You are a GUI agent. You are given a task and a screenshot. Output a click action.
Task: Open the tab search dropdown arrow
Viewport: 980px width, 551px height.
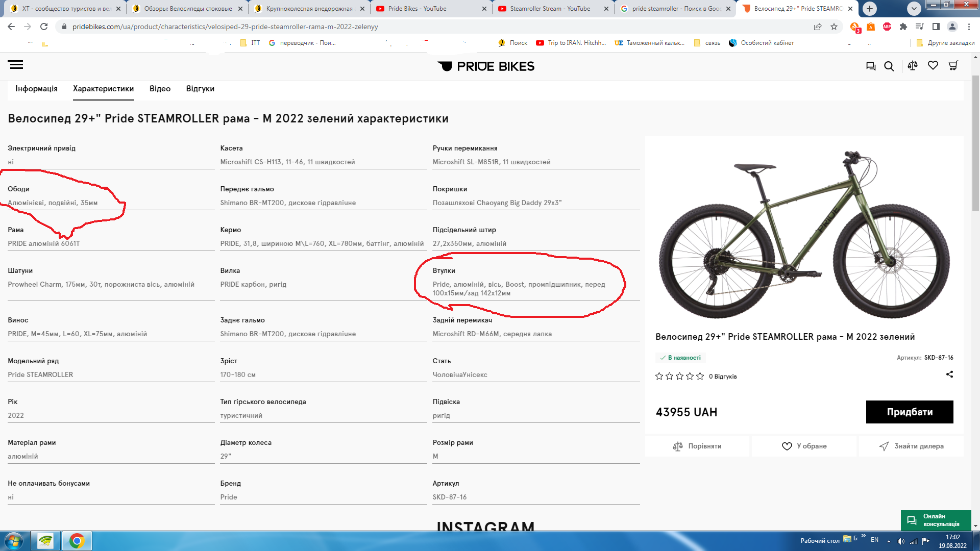[914, 9]
